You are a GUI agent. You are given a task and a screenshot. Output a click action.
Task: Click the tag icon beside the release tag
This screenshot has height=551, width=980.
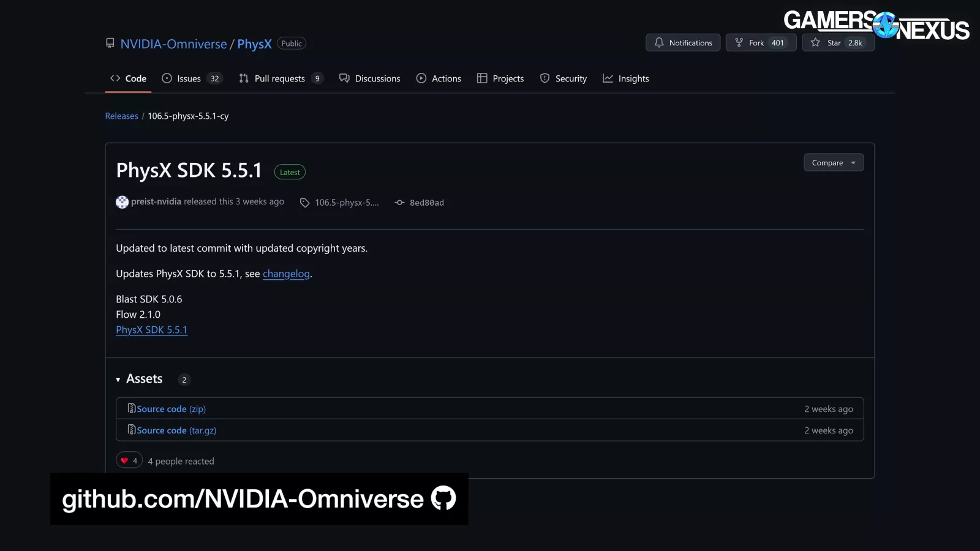click(304, 202)
